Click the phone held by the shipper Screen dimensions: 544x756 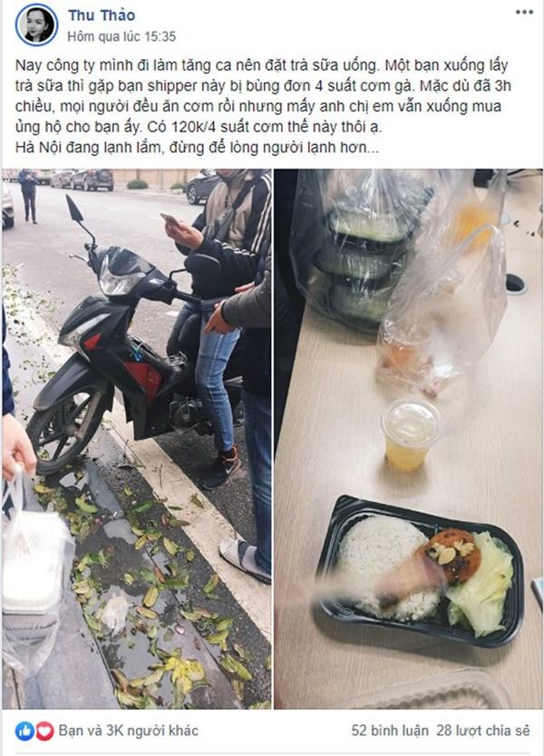(x=170, y=221)
